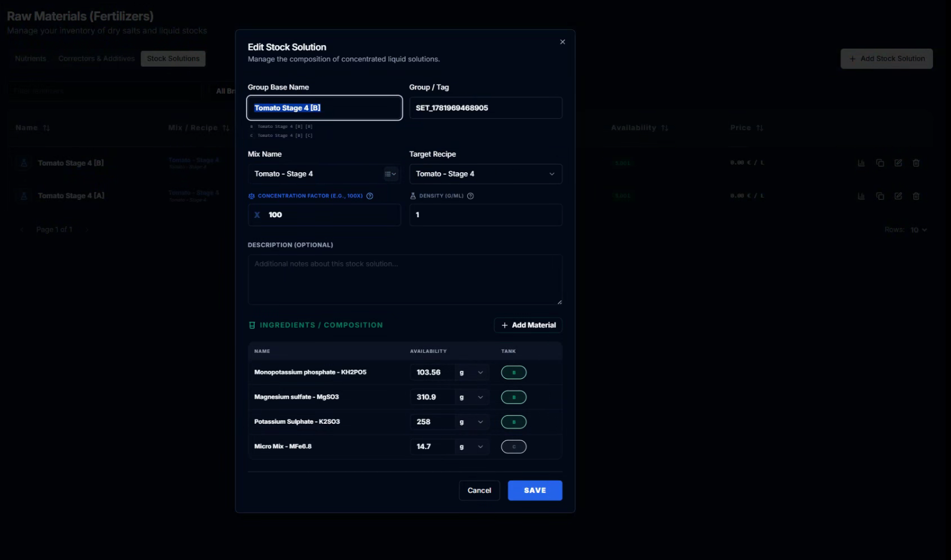Edit the Tomato Stage 4 [B] row
This screenshot has height=560, width=951.
point(898,163)
